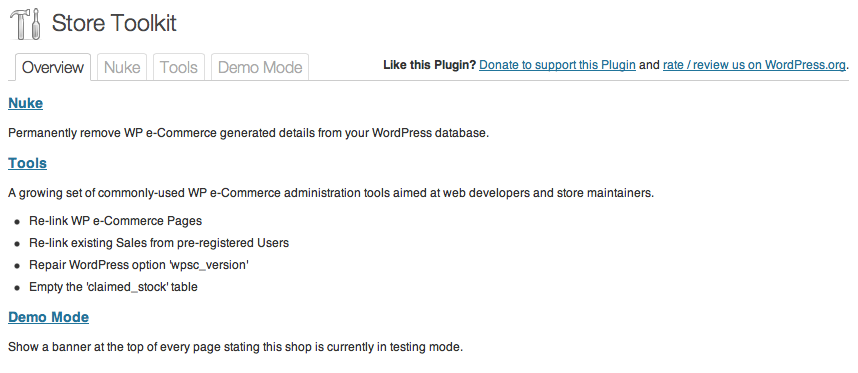Switch to the Demo Mode tab
The image size is (858, 373).
point(260,67)
